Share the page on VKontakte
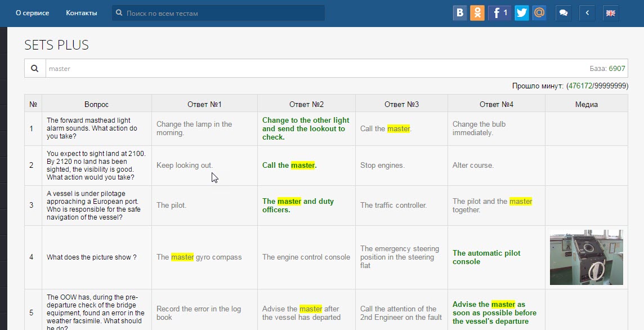This screenshot has height=330, width=644. click(x=460, y=13)
